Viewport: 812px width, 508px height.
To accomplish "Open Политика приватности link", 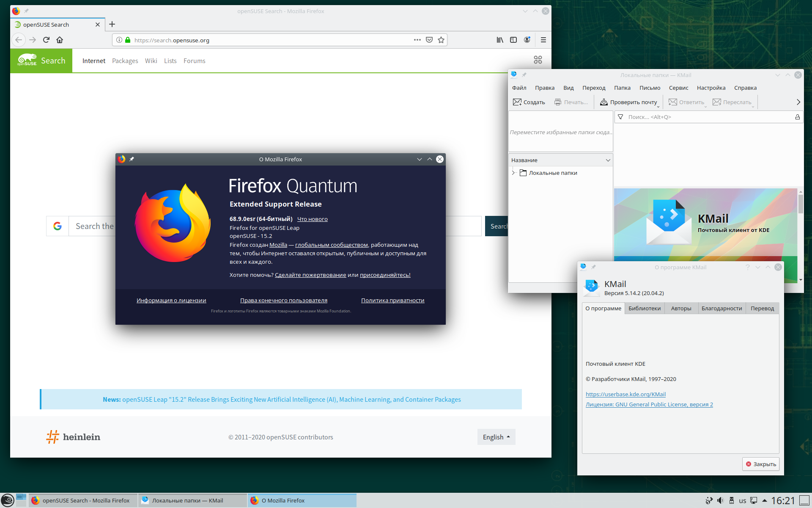I will point(392,300).
